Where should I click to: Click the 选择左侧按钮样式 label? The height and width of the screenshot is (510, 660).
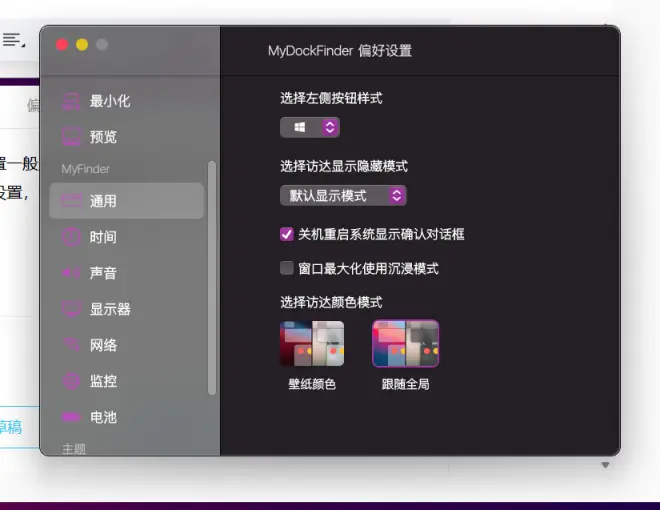(x=331, y=98)
